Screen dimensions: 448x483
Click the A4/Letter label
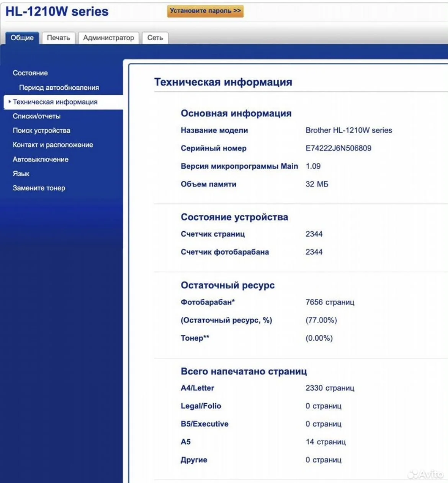[198, 388]
